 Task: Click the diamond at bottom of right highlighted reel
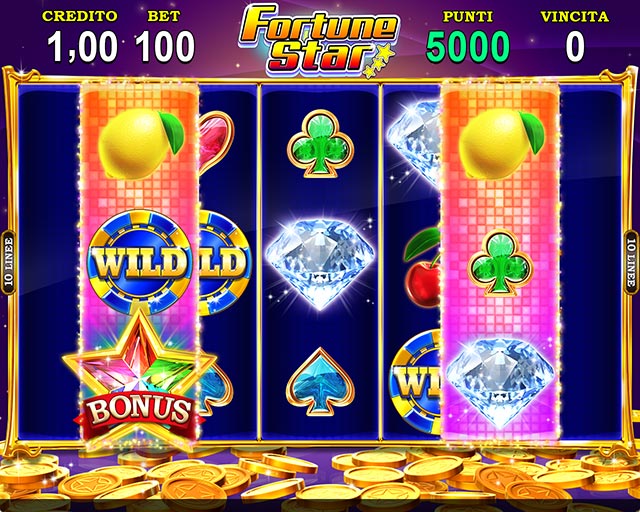tap(500, 383)
